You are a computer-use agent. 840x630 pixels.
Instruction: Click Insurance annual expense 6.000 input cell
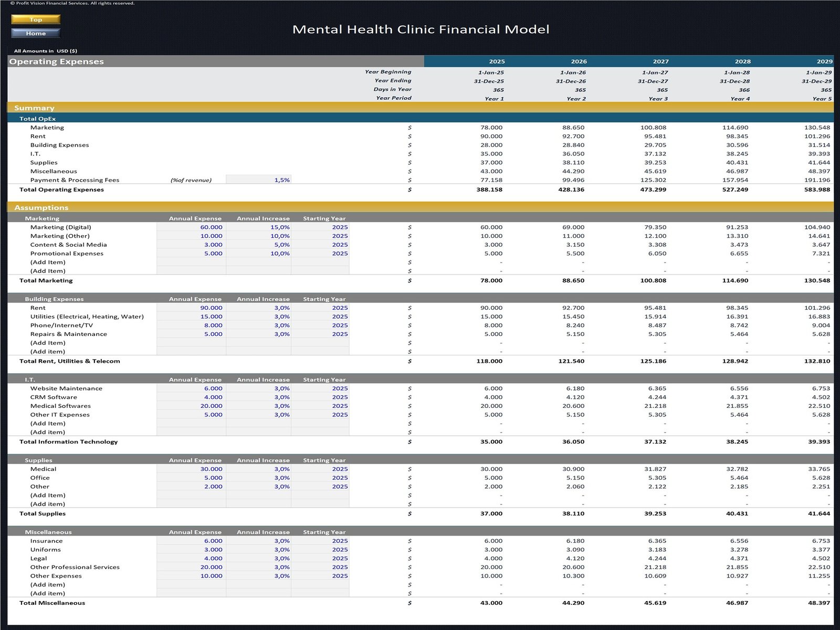[192, 541]
